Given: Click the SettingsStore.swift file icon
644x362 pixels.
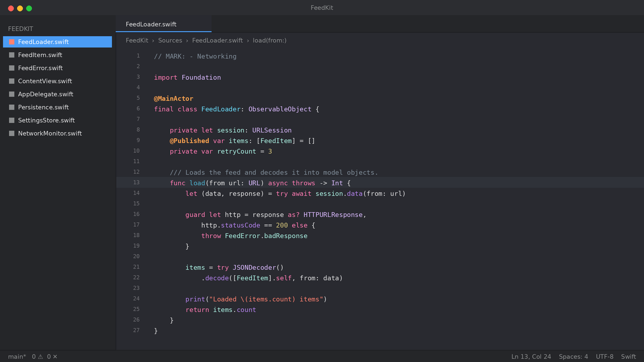Looking at the screenshot, I should (x=12, y=120).
